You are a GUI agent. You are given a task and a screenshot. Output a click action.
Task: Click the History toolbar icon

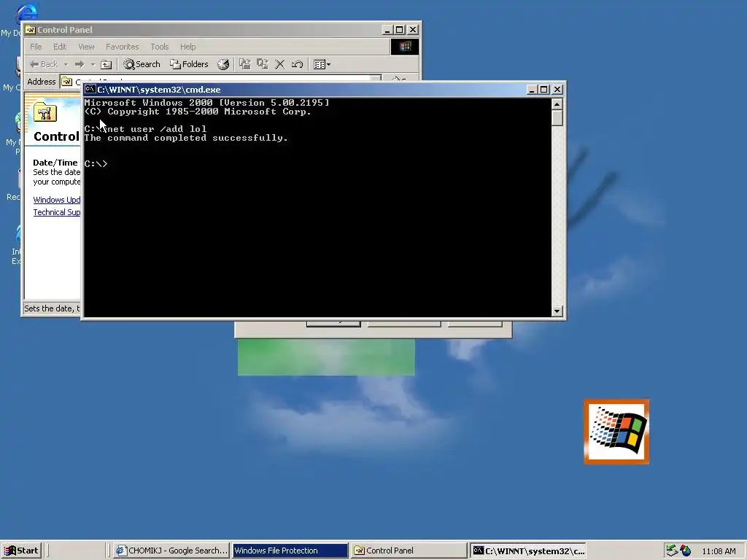pos(223,64)
